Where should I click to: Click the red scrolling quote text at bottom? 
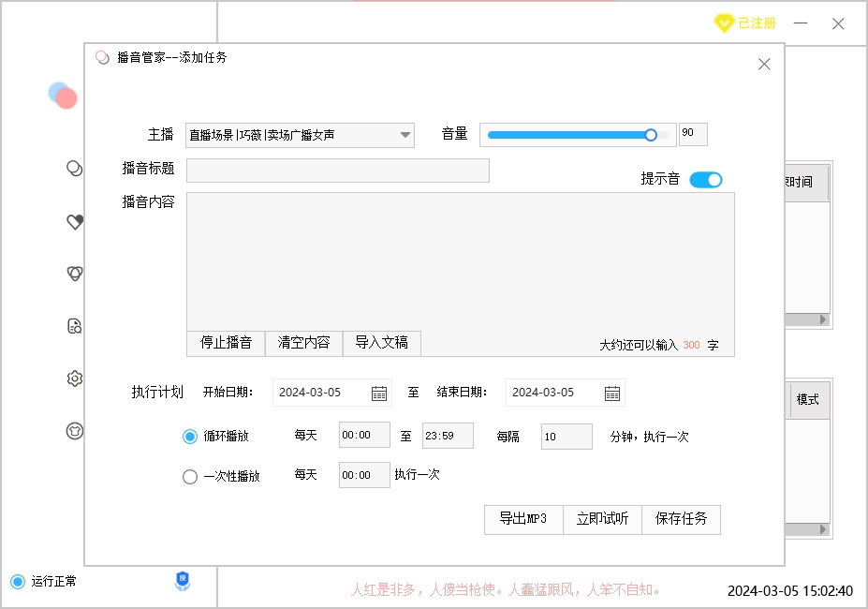[506, 589]
